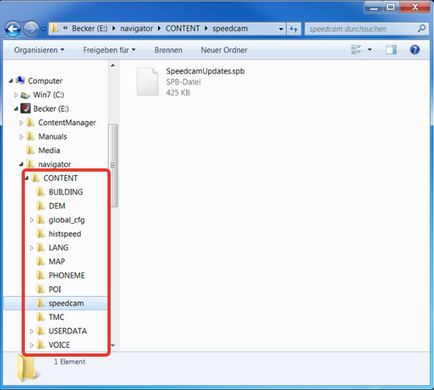This screenshot has height=390, width=434.
Task: Expand the USERDATA folder node
Action: [32, 331]
